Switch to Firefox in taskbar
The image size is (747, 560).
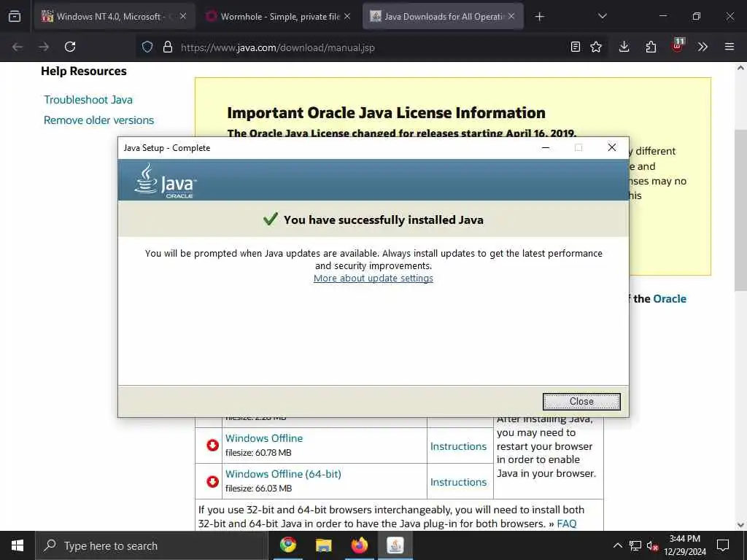coord(360,545)
